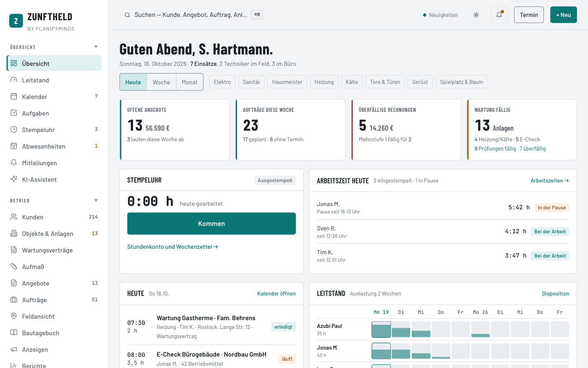Open the Disposition link
This screenshot has height=368, width=588.
555,294
